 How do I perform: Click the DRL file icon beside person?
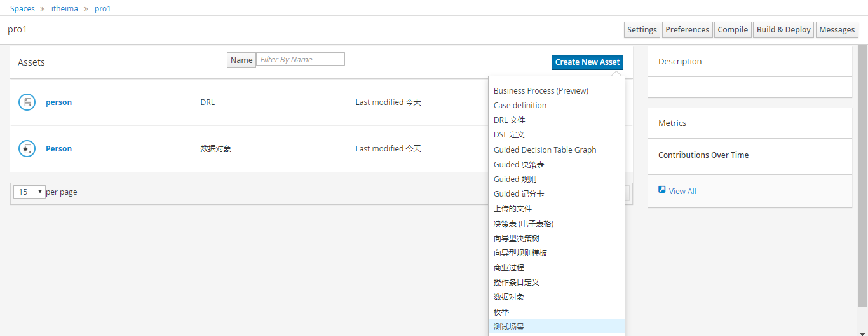click(x=27, y=102)
